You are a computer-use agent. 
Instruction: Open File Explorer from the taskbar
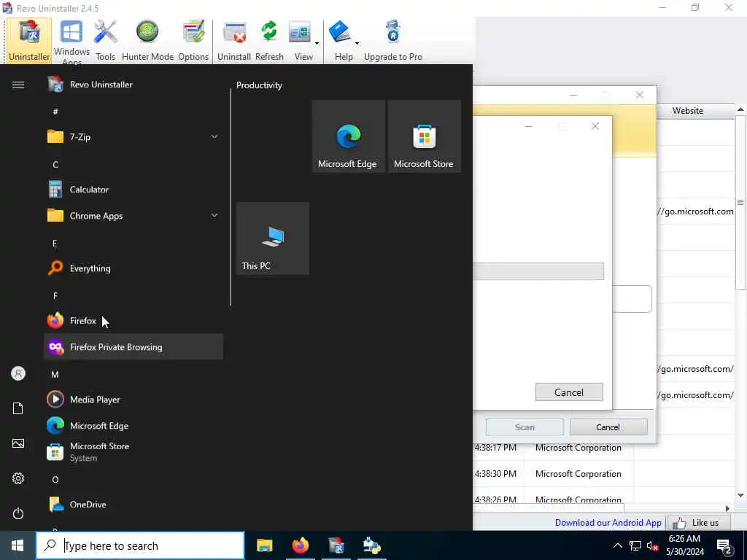(x=264, y=545)
